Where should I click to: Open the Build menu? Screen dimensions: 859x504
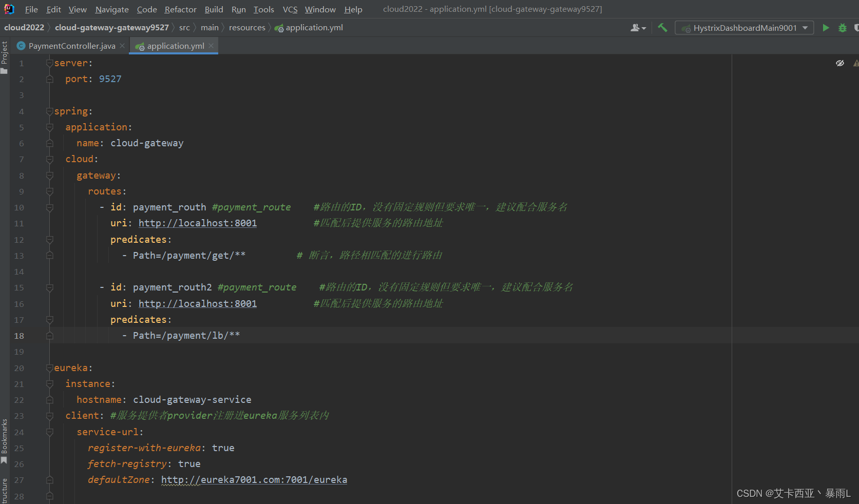coord(214,9)
